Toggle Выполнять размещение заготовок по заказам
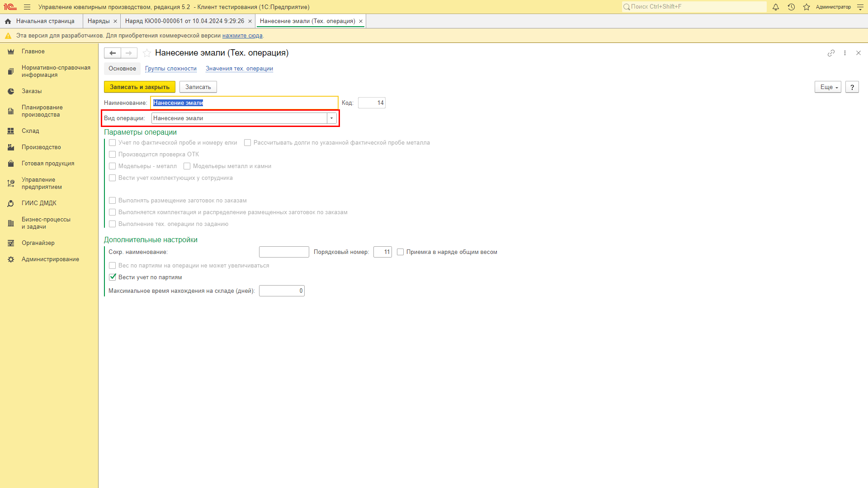 (113, 201)
